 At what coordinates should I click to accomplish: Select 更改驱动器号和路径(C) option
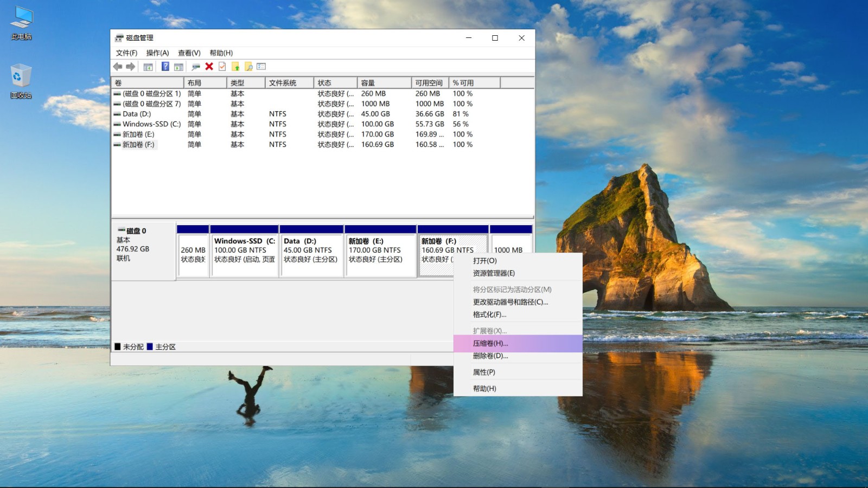click(518, 302)
